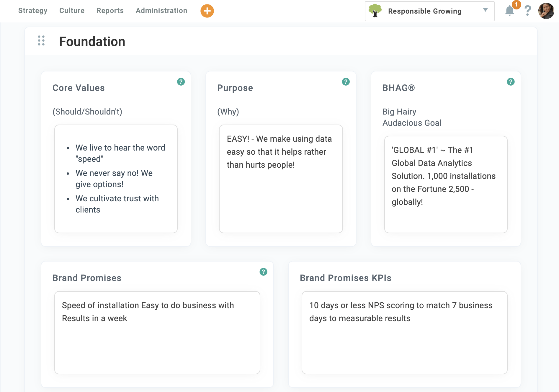Edit the Brand Promises KPIs text box
Viewport: 559px width, 392px height.
[404, 332]
